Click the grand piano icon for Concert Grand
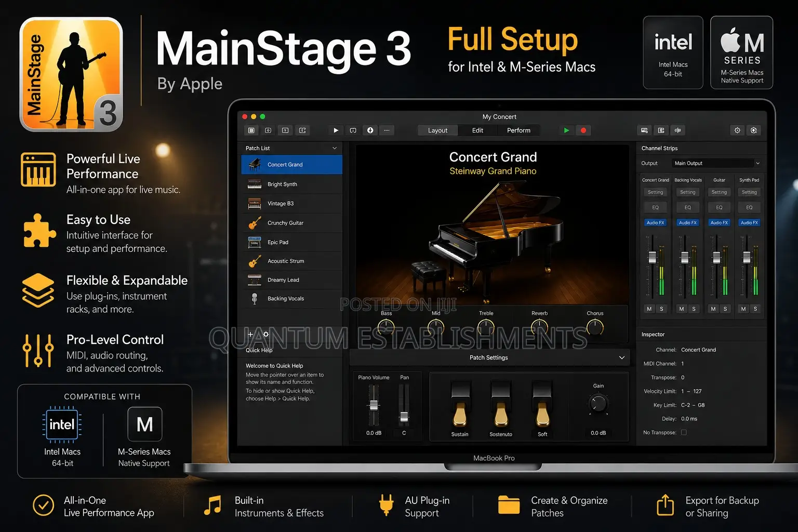 (255, 165)
